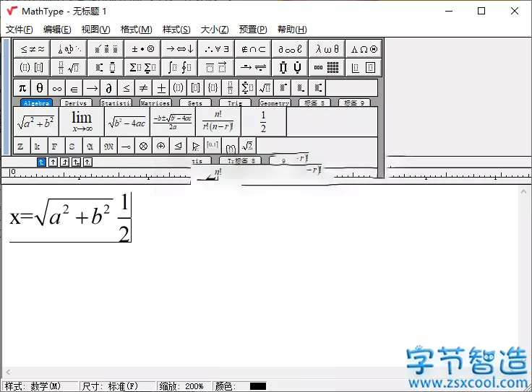Insert the right arrow symbol from small bar
The image size is (532, 392).
92,88
